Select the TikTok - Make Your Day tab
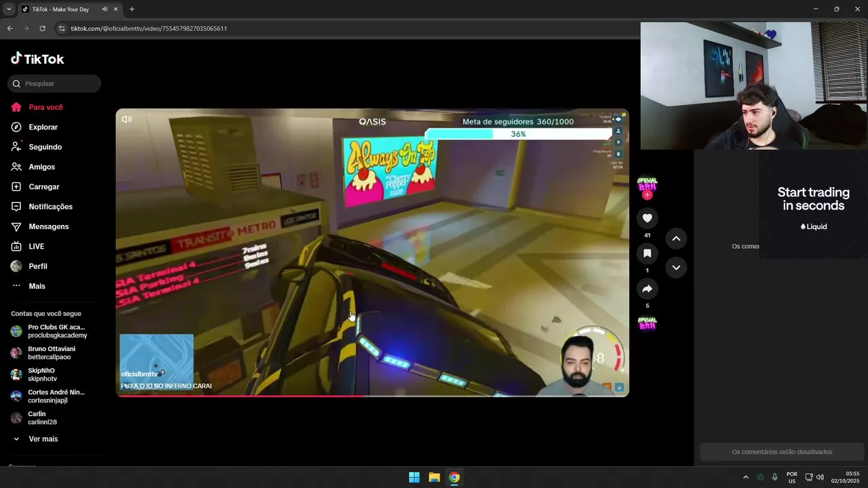Screen dimensions: 868x488 (71, 9)
